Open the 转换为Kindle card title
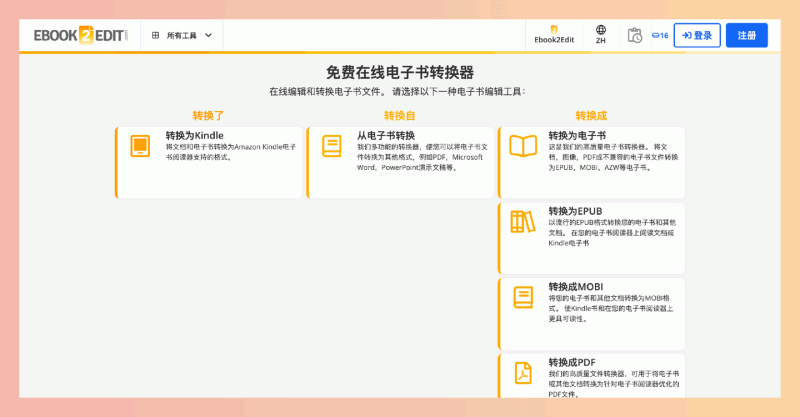This screenshot has height=417, width=800. pyautogui.click(x=194, y=135)
